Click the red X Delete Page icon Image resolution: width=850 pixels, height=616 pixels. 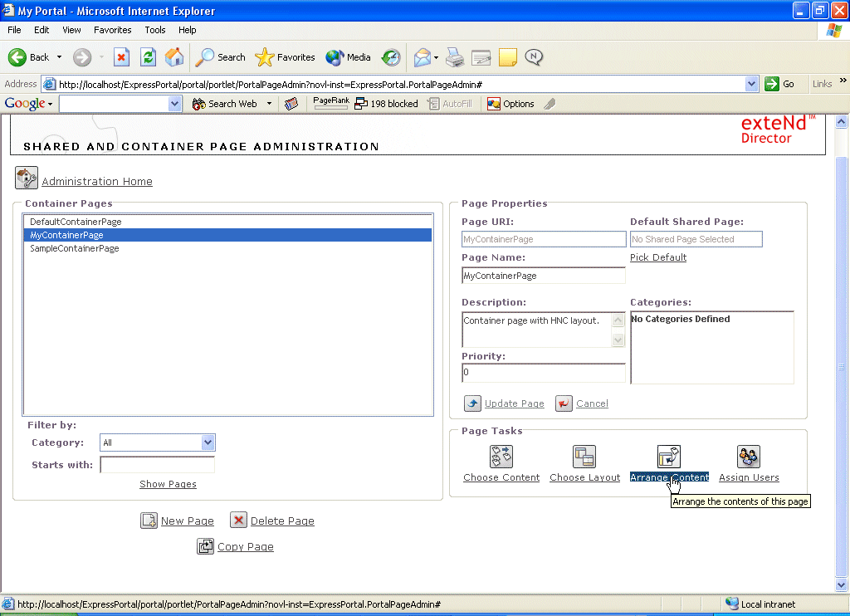pos(238,520)
